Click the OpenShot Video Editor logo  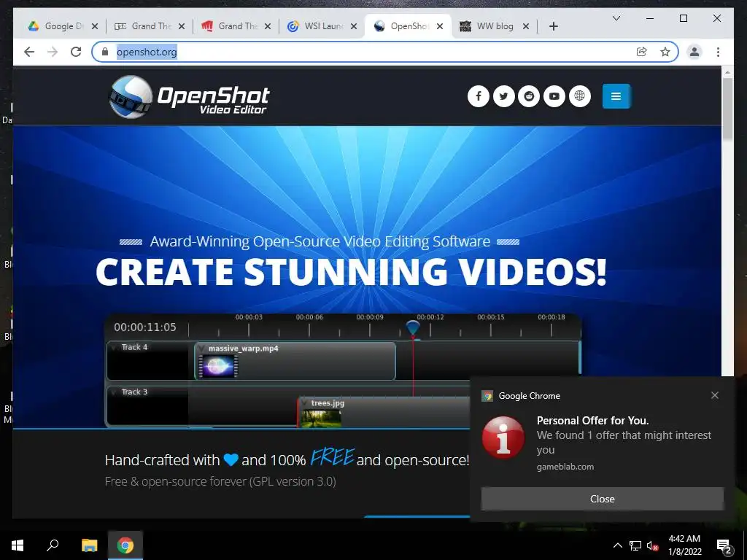(x=189, y=97)
